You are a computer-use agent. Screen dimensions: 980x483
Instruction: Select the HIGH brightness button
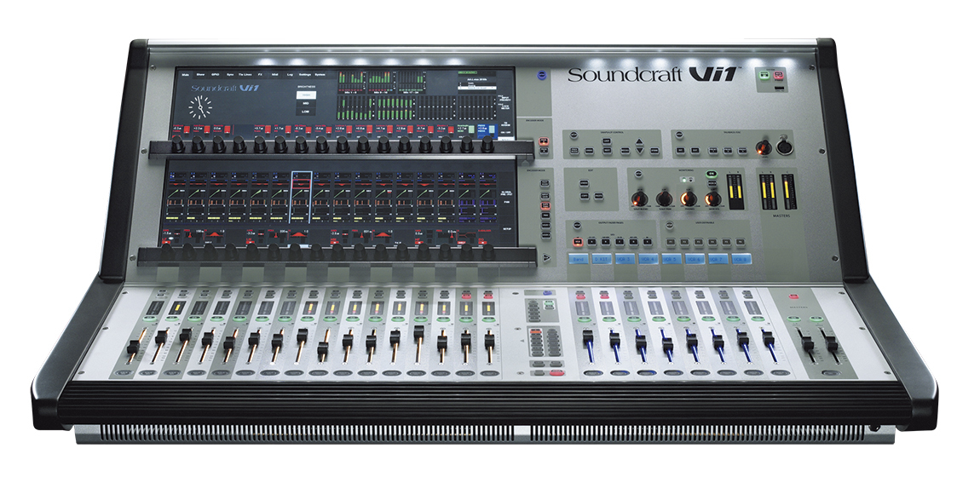pyautogui.click(x=306, y=95)
